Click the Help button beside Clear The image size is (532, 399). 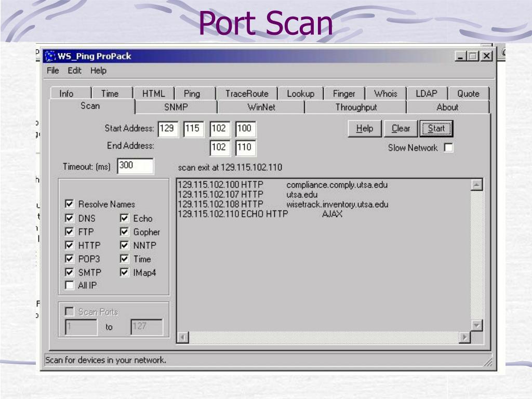pyautogui.click(x=365, y=129)
